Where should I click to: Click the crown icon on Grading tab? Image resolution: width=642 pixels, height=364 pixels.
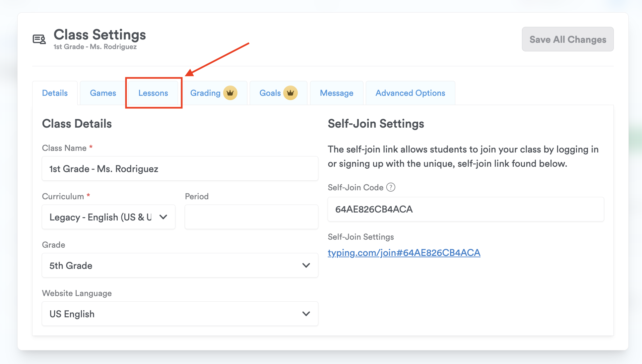click(x=230, y=93)
